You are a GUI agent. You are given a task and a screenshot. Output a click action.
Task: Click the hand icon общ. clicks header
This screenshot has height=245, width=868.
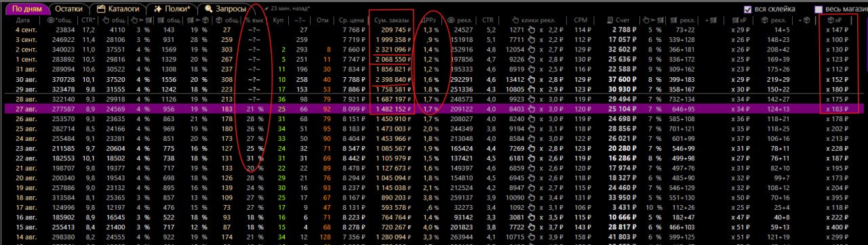coord(113,21)
